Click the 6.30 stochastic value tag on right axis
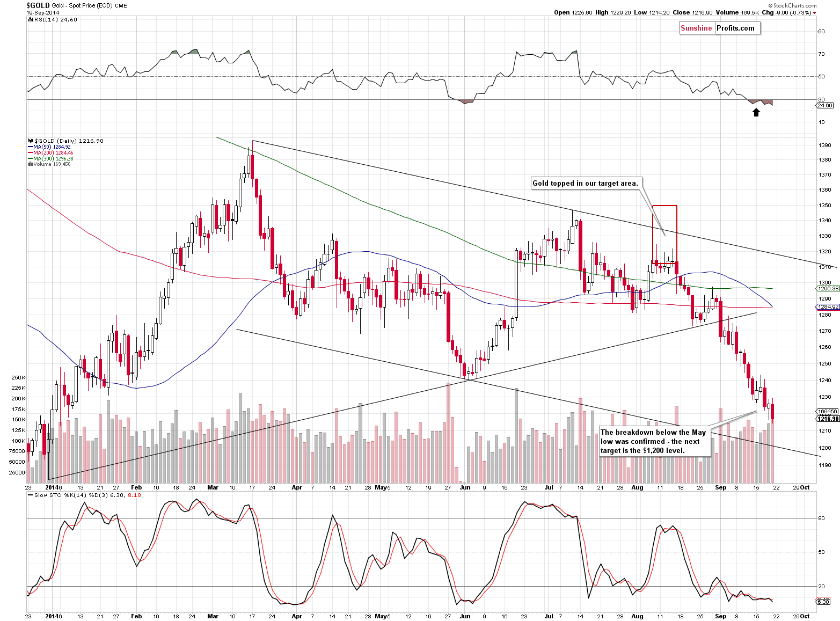 click(x=823, y=602)
